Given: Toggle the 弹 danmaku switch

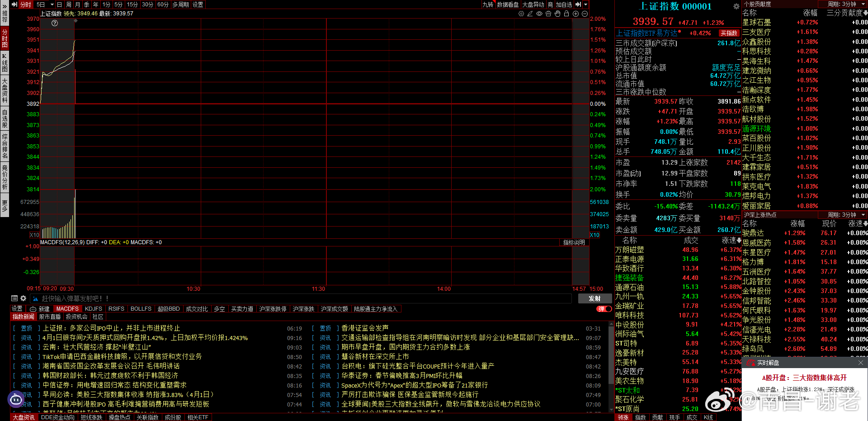Looking at the screenshot, I should 604,309.
